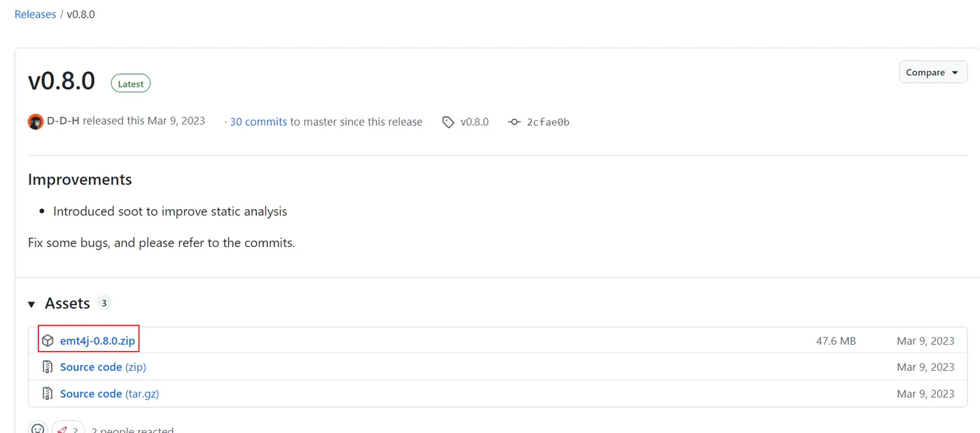Click the D-D-H author avatar

[x=36, y=122]
